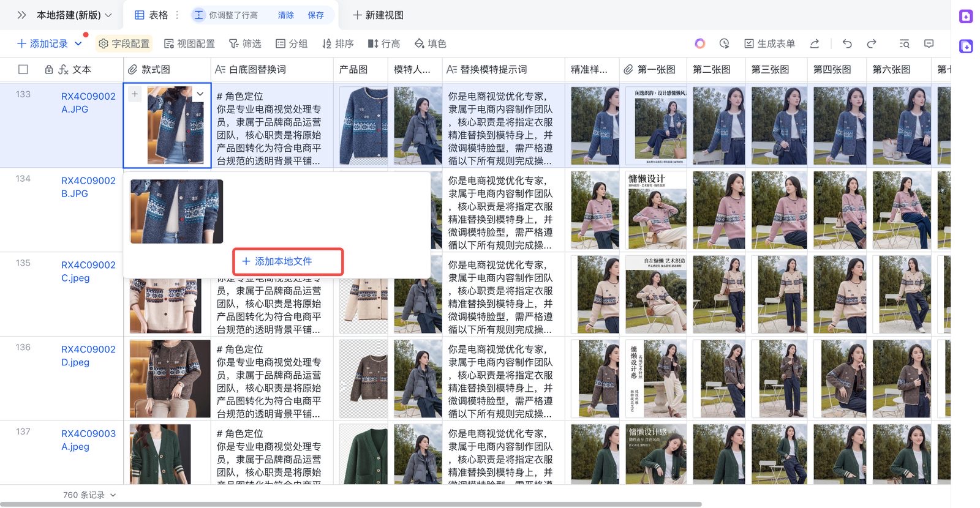Click the horizontal scrollbar at the bottom
This screenshot has width=980, height=508.
pyautogui.click(x=351, y=504)
